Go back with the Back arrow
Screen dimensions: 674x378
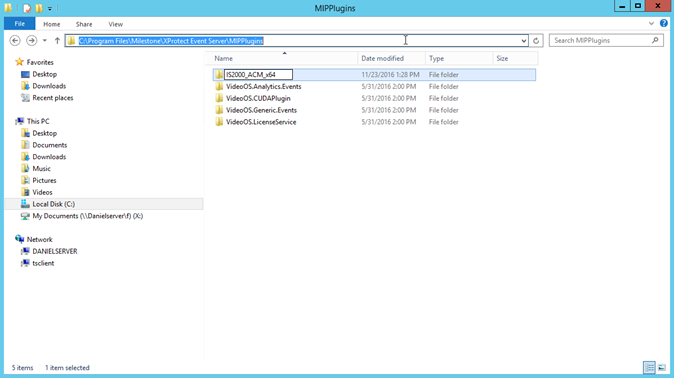coord(15,40)
